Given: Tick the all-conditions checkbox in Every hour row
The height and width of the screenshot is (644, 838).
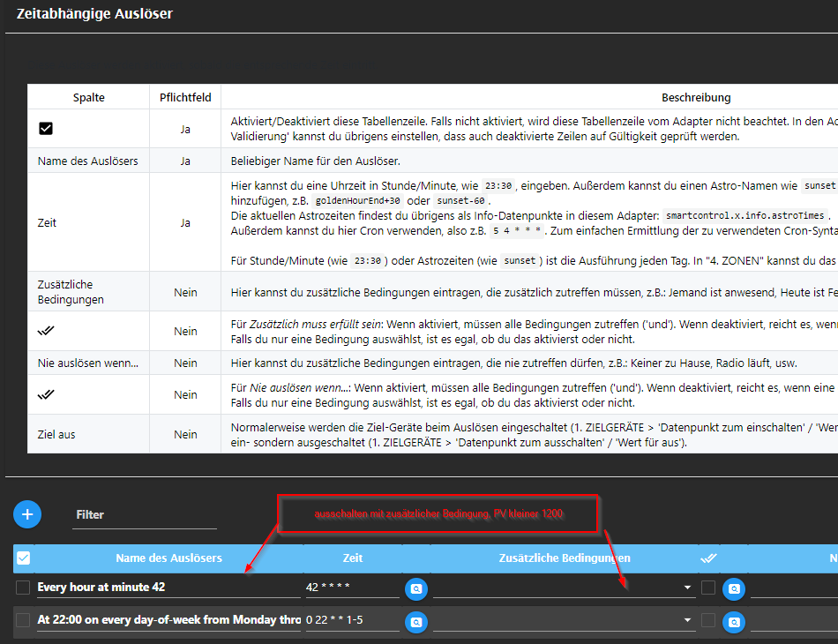Looking at the screenshot, I should (708, 588).
